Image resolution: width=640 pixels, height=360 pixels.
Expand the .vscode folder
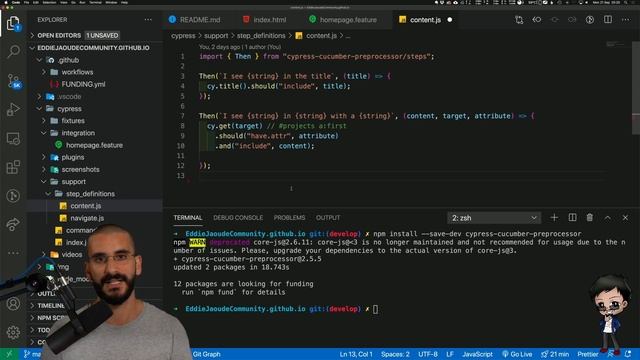click(x=39, y=96)
